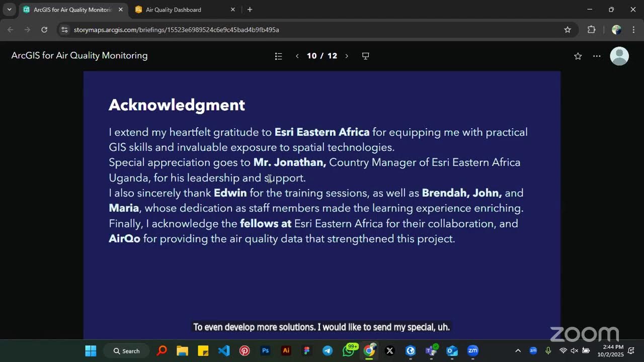Image resolution: width=644 pixels, height=362 pixels.
Task: Click the Acknowledgment slide heading
Action: coord(177,105)
